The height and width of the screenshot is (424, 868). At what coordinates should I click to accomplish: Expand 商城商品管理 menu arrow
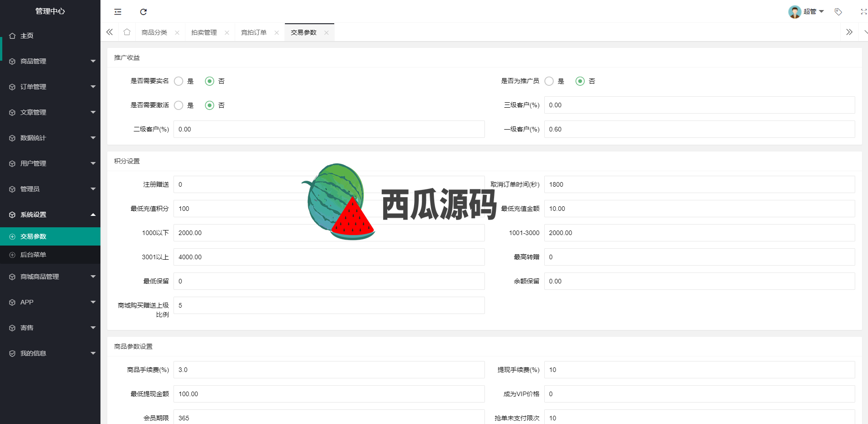point(93,277)
